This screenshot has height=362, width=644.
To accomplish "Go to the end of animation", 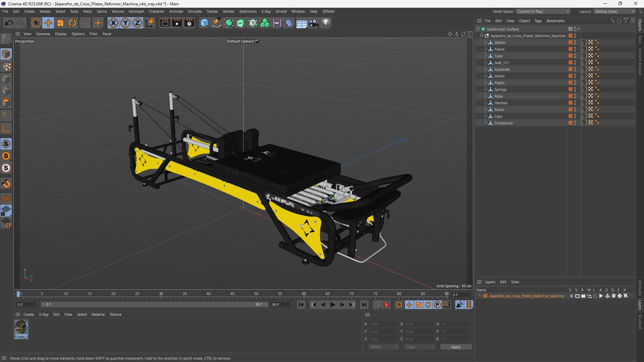I will click(364, 305).
